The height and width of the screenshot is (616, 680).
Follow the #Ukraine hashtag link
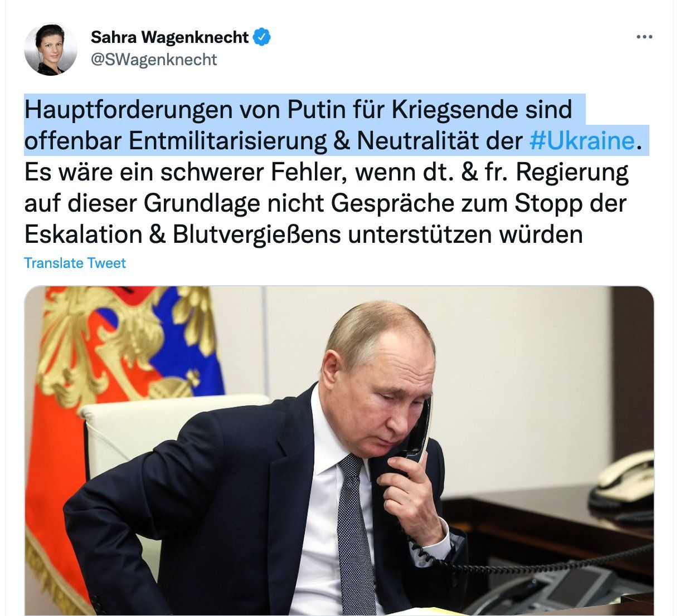pos(582,141)
